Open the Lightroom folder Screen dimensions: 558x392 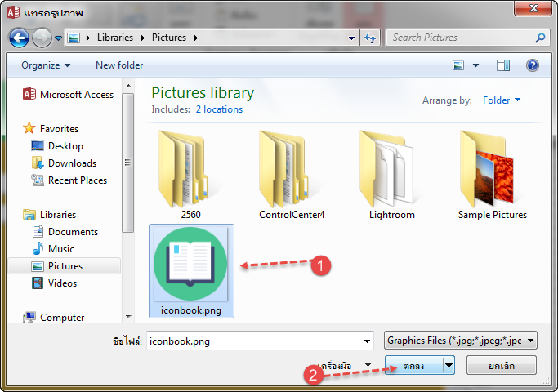point(391,173)
